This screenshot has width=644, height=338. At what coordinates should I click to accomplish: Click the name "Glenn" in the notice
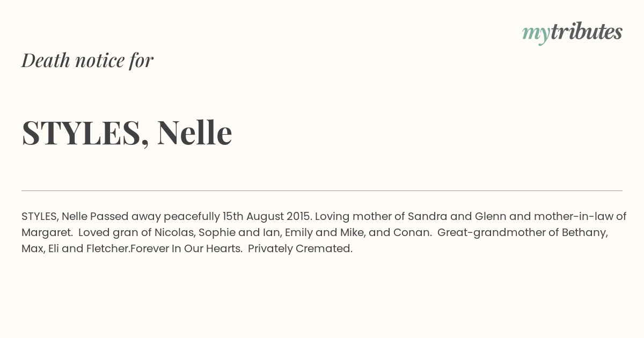click(491, 217)
